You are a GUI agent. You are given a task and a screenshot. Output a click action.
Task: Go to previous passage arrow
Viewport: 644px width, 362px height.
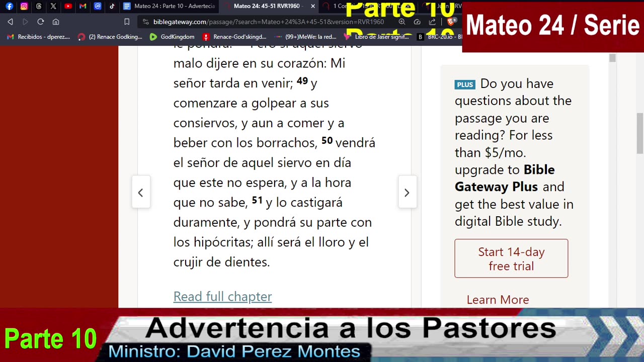pos(140,193)
